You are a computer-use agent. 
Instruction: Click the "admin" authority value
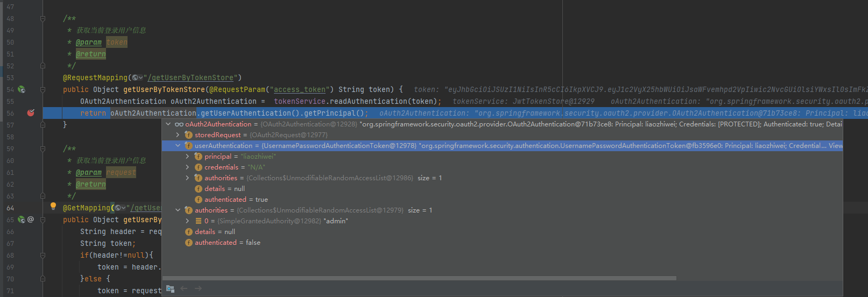(x=336, y=221)
